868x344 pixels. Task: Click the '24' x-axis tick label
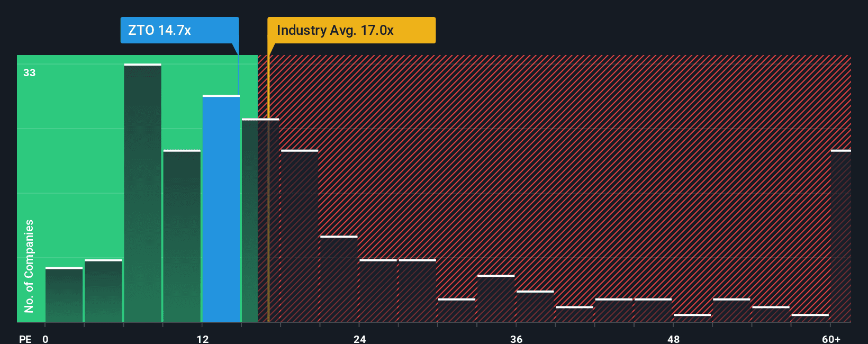359,339
